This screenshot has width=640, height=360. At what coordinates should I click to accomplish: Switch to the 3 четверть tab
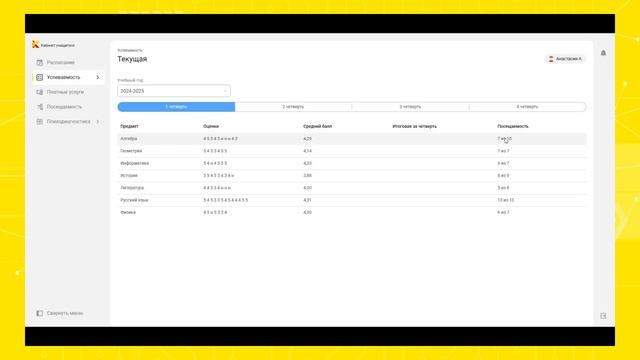410,107
